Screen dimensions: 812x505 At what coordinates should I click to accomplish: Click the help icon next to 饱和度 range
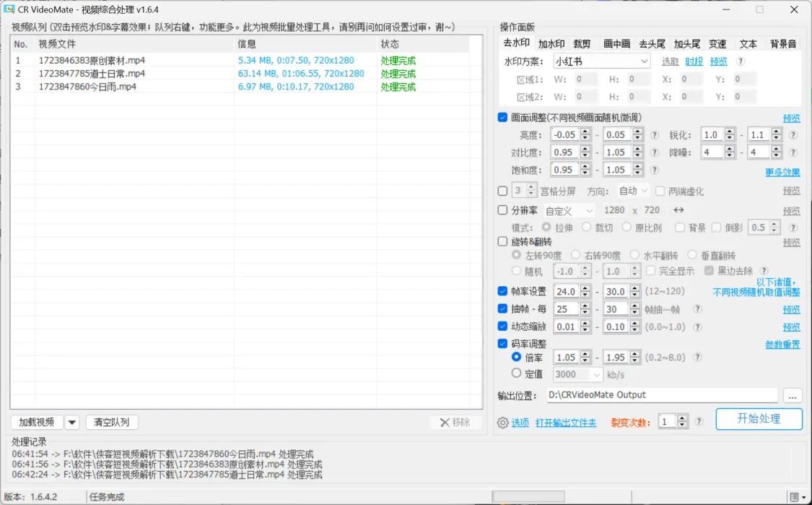(654, 171)
